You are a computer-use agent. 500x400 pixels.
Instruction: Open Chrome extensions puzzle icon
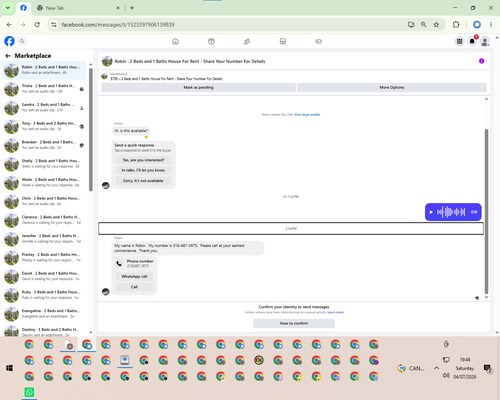(x=456, y=25)
